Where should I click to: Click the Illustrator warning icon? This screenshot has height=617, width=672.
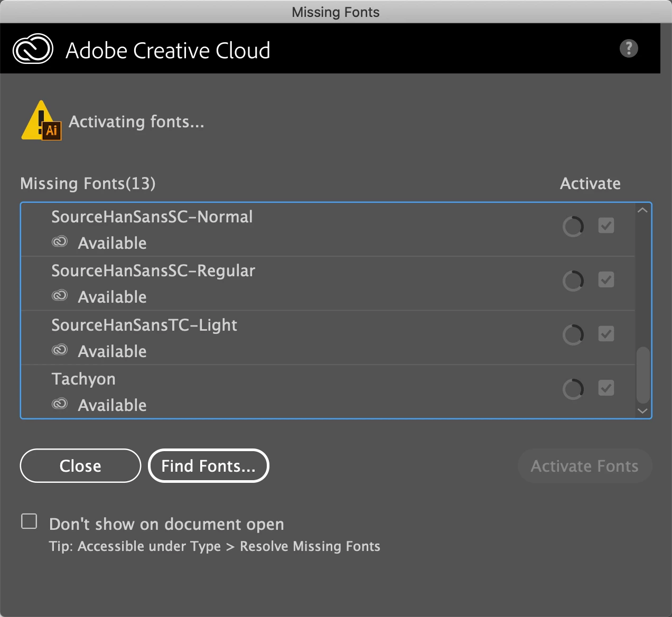[41, 120]
